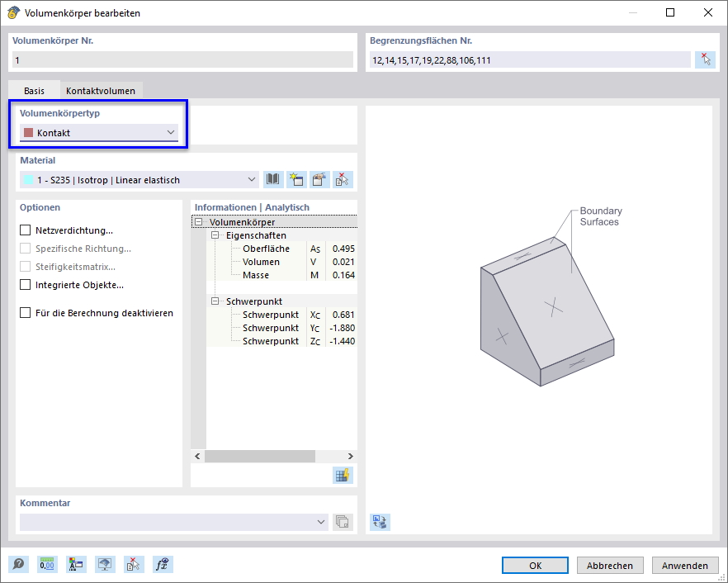Click the S235 material color swatch
The height and width of the screenshot is (583, 728).
tap(28, 180)
